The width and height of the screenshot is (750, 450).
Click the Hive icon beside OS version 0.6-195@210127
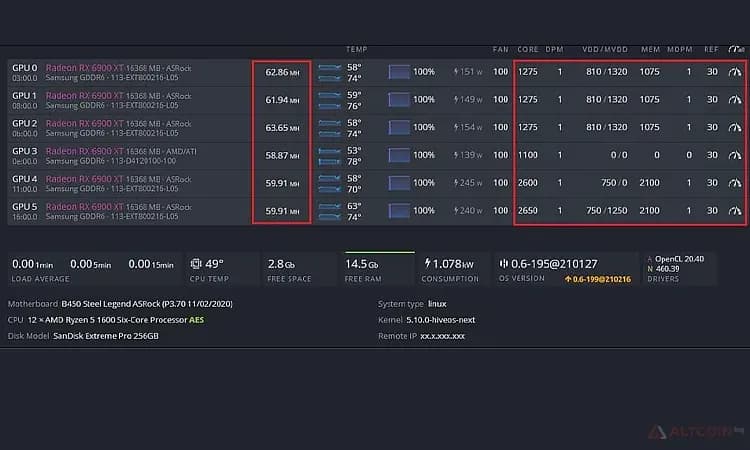coord(504,263)
